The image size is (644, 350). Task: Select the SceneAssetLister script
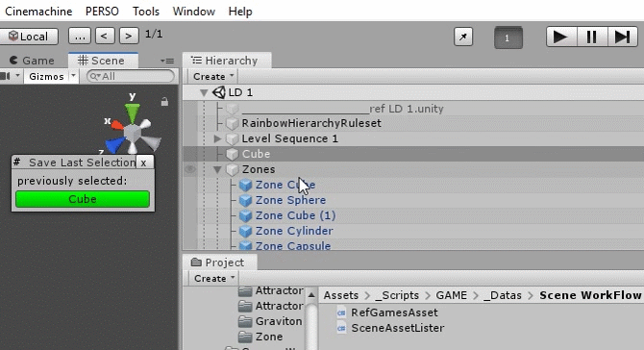pos(397,328)
